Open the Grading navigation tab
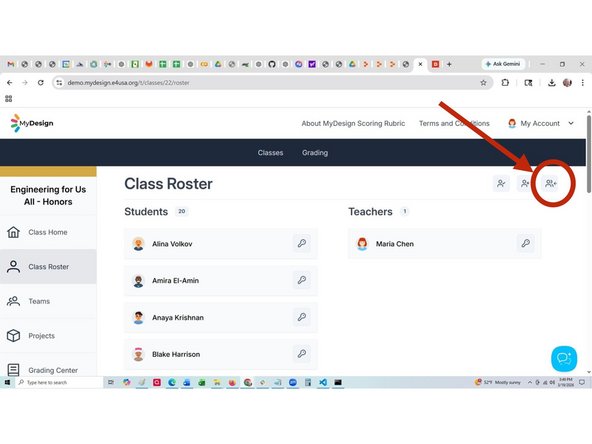592x444 pixels. 315,153
